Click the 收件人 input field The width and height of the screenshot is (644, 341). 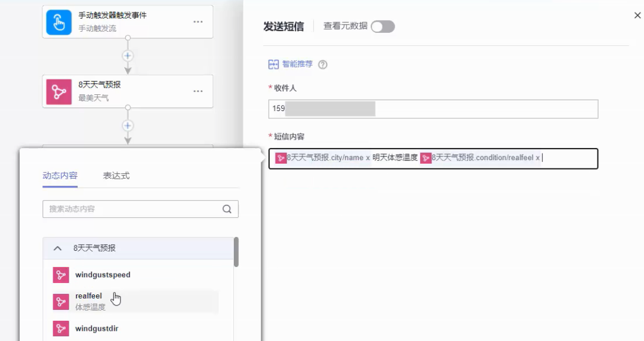433,109
